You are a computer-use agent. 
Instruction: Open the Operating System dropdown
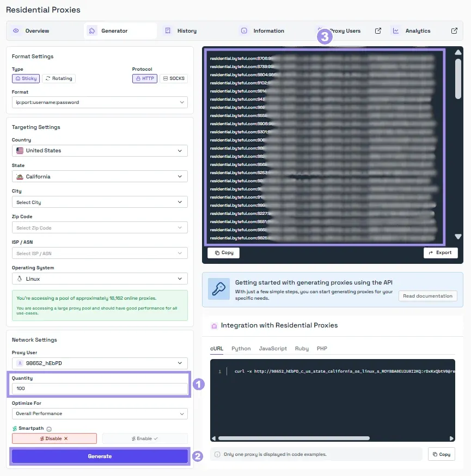tap(100, 279)
